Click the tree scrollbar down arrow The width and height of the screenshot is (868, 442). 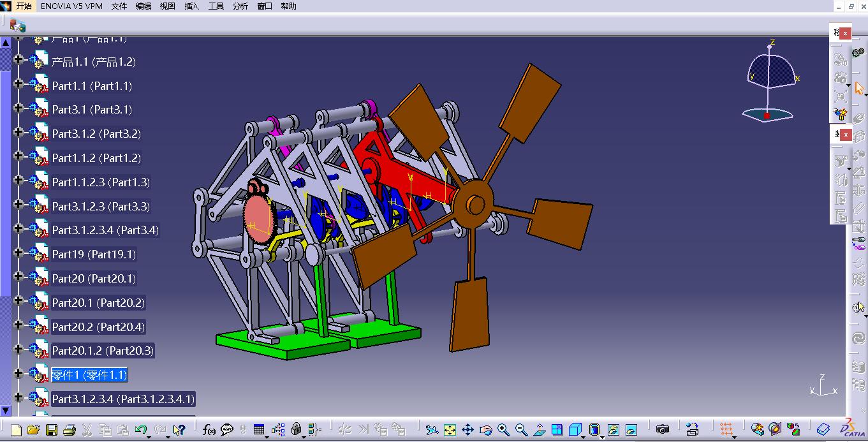click(x=6, y=411)
